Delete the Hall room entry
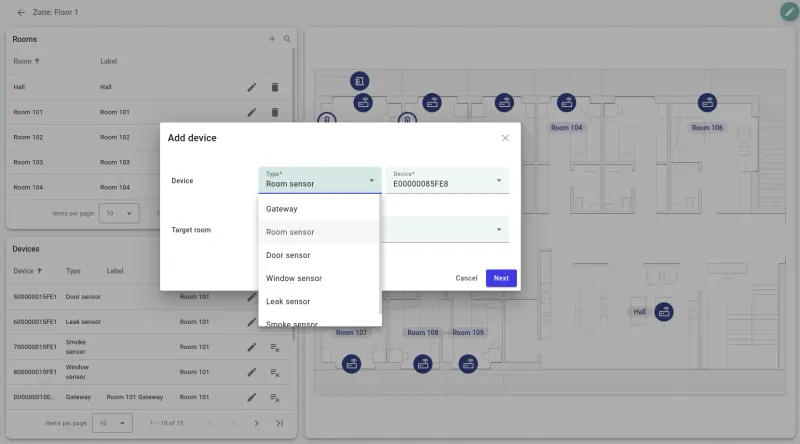Image resolution: width=800 pixels, height=444 pixels. point(275,87)
